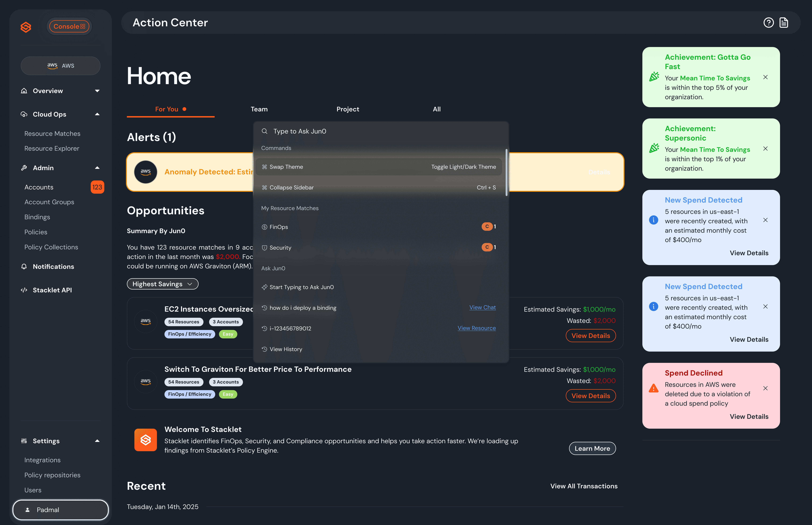Screen dimensions: 812x525
Task: Close the Spend Declined notification
Action: coord(765,388)
